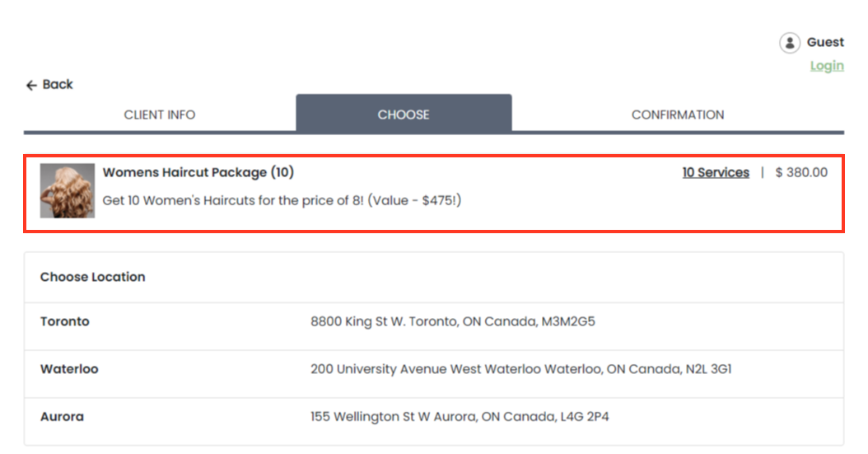Click the back arrow icon
Viewport: 868px width, 454px height.
(31, 85)
